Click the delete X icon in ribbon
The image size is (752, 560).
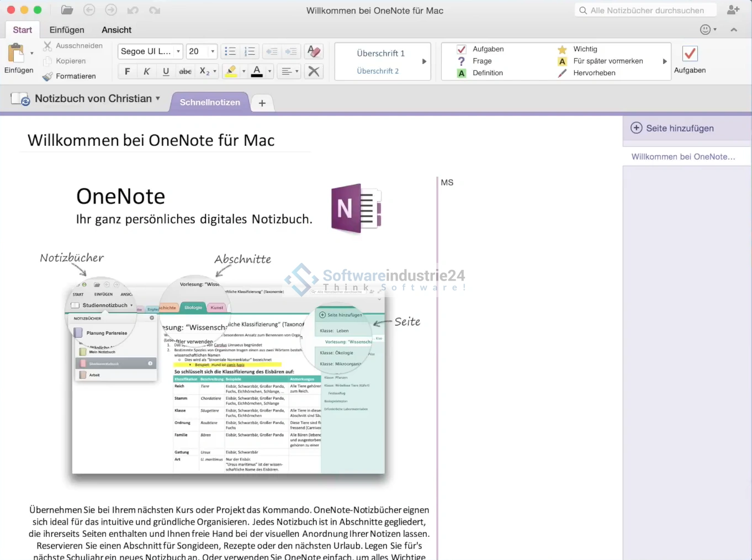point(314,71)
